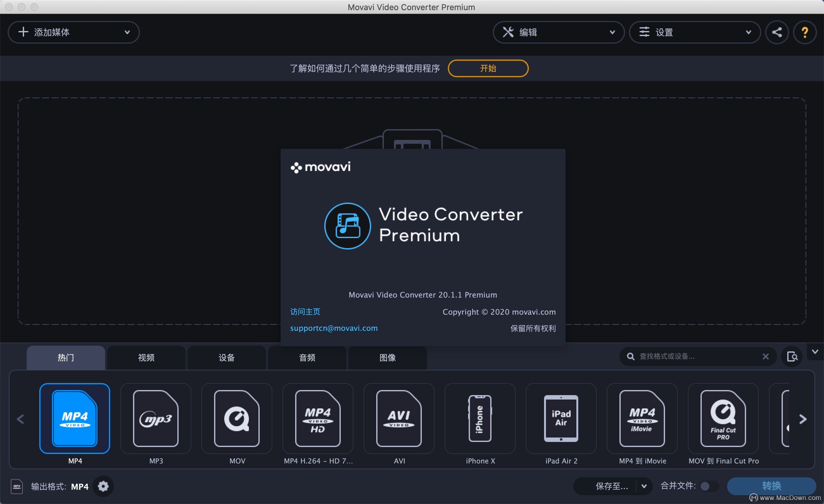The width and height of the screenshot is (824, 504).
Task: Show the previous format presets
Action: [x=20, y=419]
